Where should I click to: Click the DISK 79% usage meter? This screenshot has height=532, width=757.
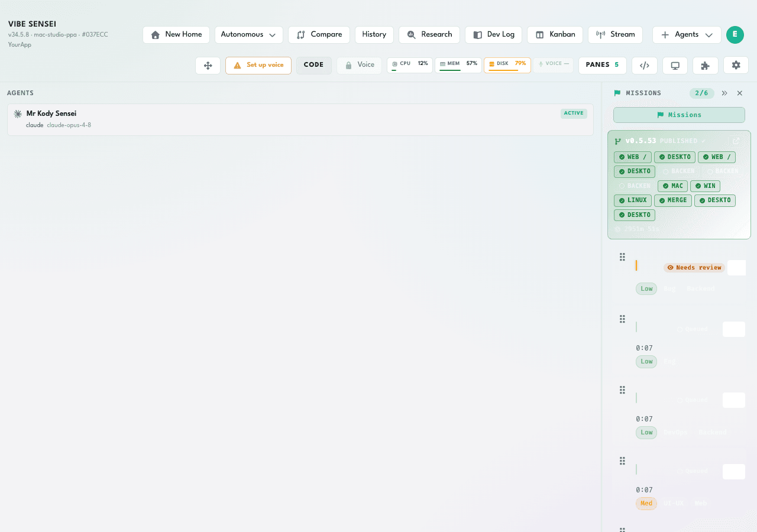tap(507, 65)
